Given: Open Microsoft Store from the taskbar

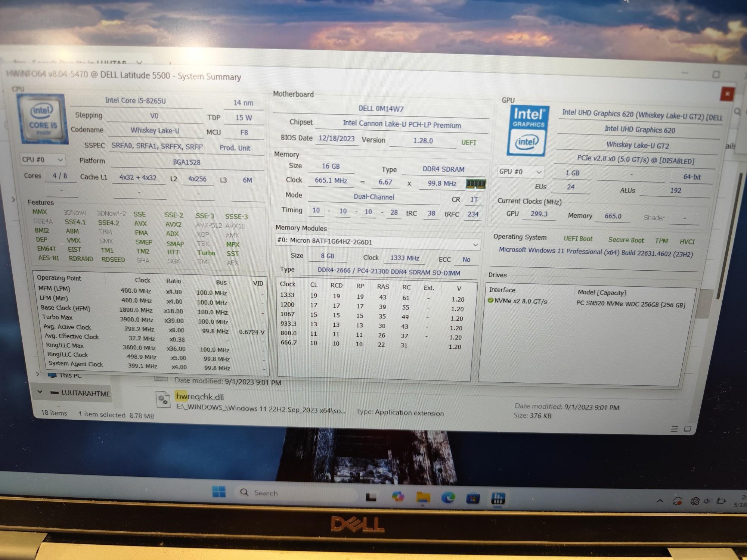Looking at the screenshot, I should 472,498.
